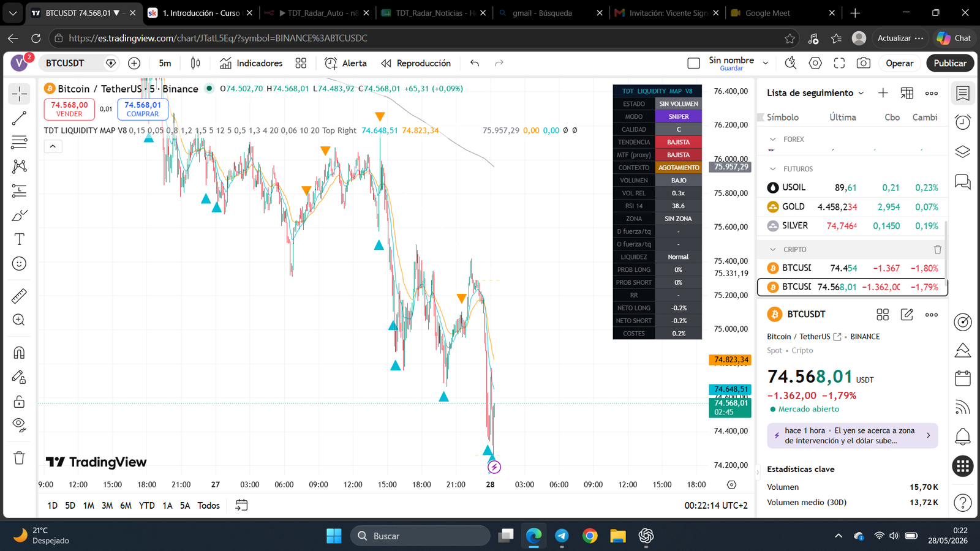Click the Publicar button

(950, 63)
